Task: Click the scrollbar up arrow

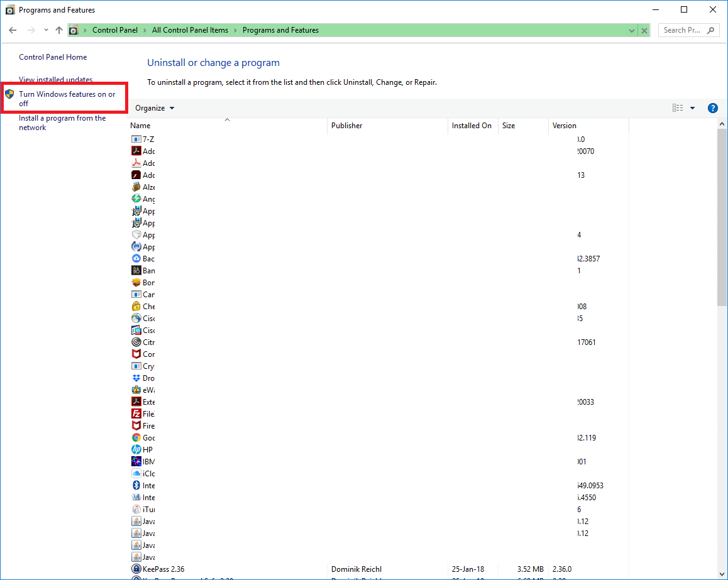Action: [722, 124]
